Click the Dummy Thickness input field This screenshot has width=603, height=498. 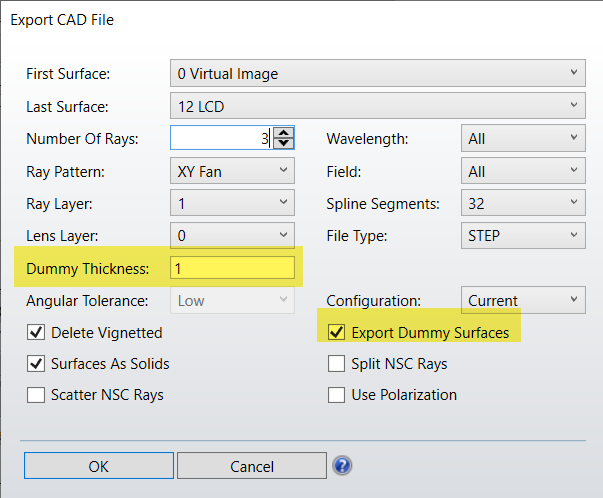coord(232,268)
